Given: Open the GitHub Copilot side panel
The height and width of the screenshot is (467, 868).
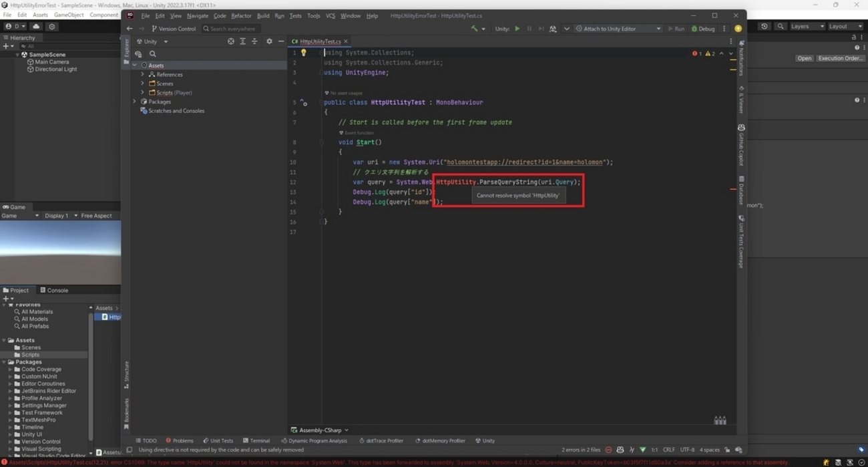Looking at the screenshot, I should (x=741, y=145).
